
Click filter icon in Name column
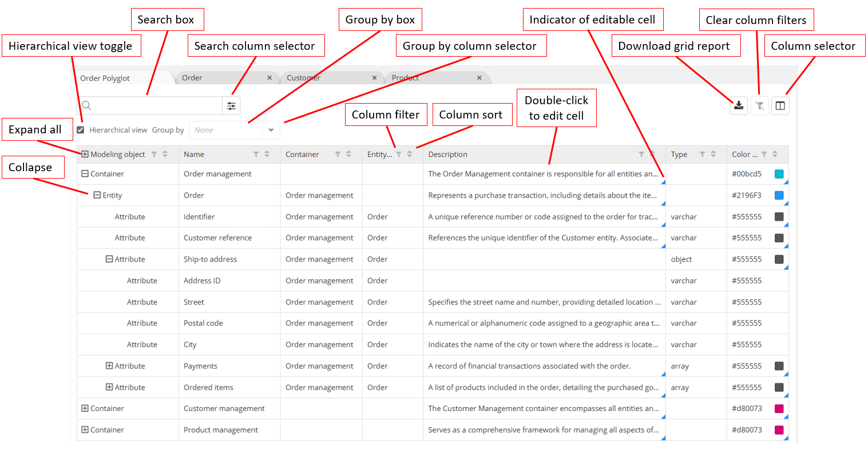(x=256, y=155)
